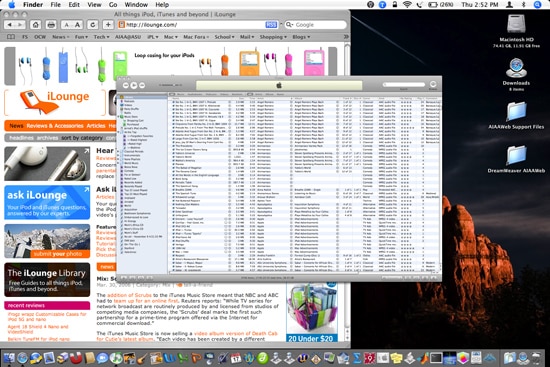Open the Articles tab on iLounge
Image resolution: width=550 pixels, height=367 pixels.
click(96, 126)
